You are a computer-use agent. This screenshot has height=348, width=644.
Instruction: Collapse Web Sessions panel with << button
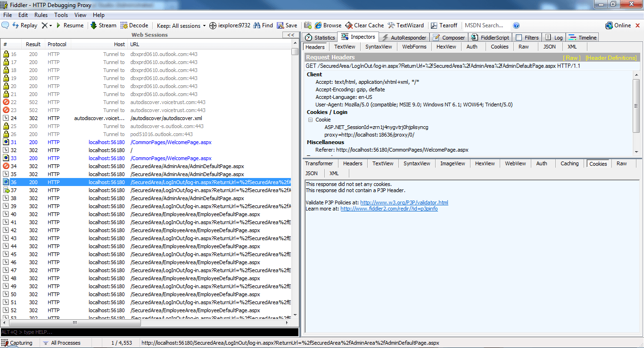(x=291, y=35)
